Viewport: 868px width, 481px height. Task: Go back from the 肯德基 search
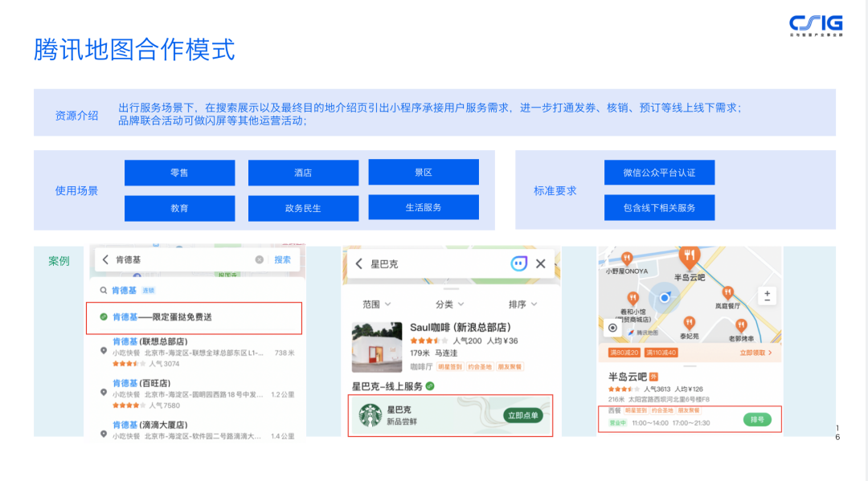tap(105, 259)
